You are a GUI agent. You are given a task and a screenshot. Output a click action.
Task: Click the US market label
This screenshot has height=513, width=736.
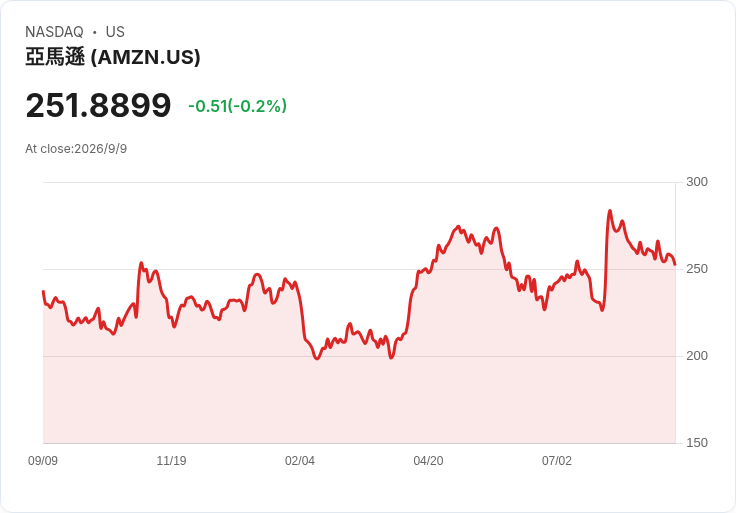point(115,32)
